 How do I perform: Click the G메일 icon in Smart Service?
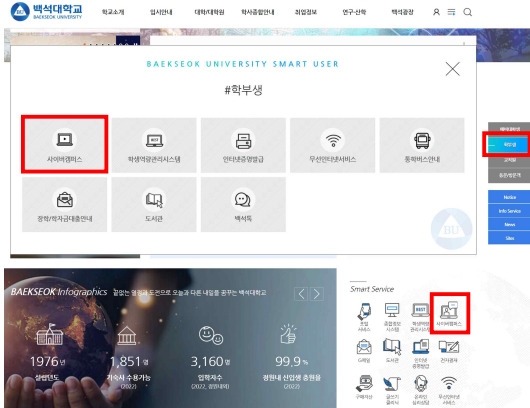tap(364, 351)
